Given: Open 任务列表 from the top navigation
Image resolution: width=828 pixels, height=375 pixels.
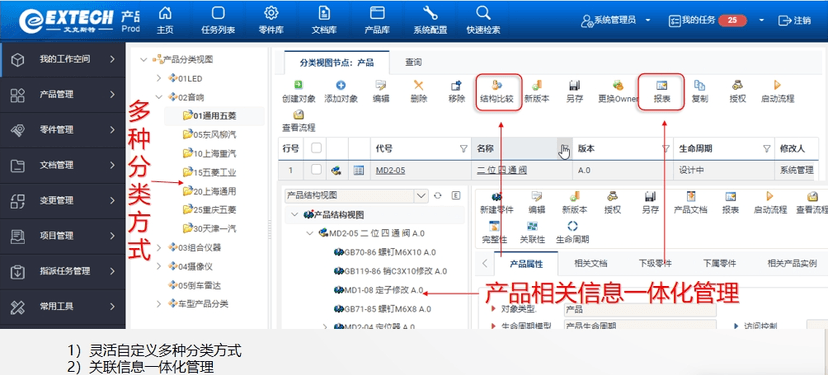Looking at the screenshot, I should (218, 20).
